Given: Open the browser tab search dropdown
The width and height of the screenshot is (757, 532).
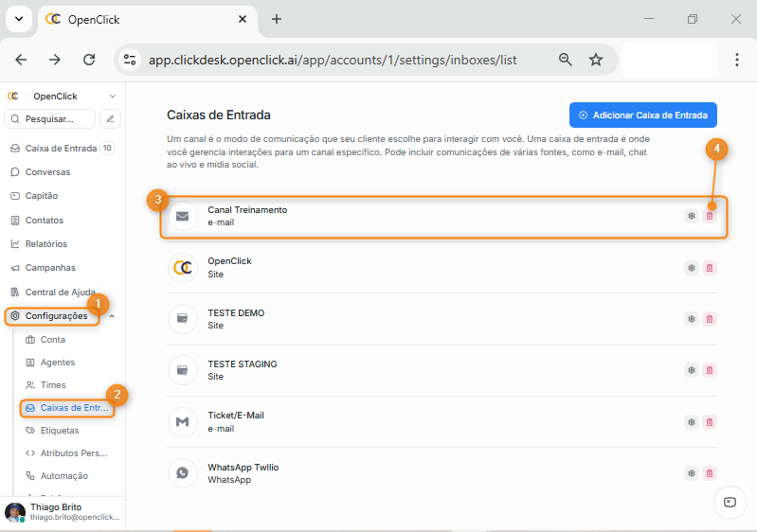Looking at the screenshot, I should coord(19,19).
